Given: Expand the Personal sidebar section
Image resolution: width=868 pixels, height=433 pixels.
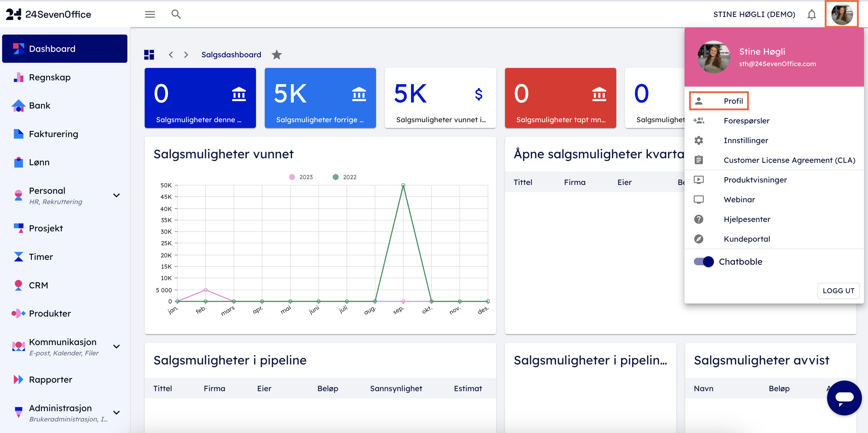Looking at the screenshot, I should pyautogui.click(x=116, y=196).
